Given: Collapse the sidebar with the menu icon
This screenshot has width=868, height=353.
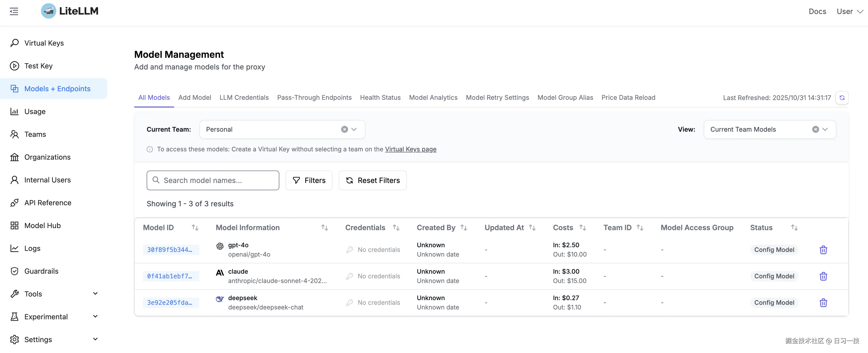Looking at the screenshot, I should click(14, 11).
